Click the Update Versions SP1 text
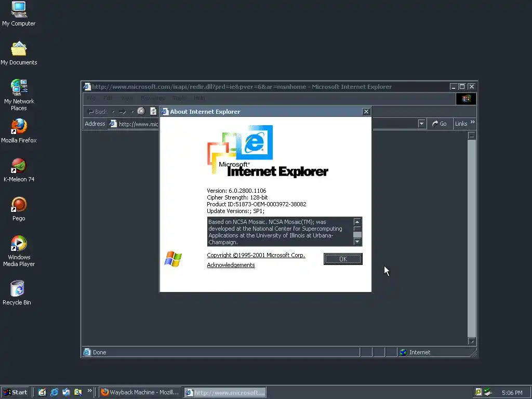 coord(235,211)
